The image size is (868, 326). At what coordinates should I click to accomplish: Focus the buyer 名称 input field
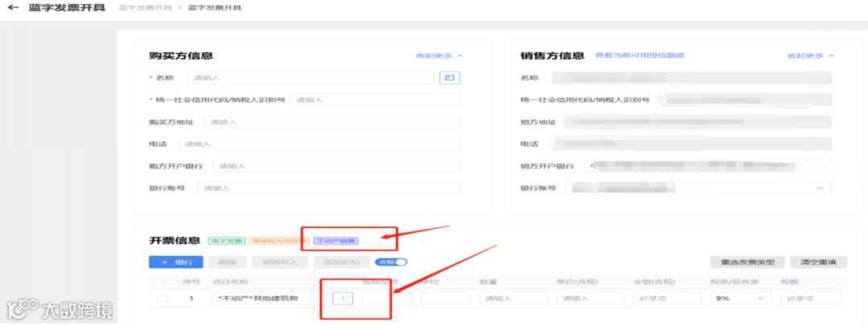pos(310,78)
